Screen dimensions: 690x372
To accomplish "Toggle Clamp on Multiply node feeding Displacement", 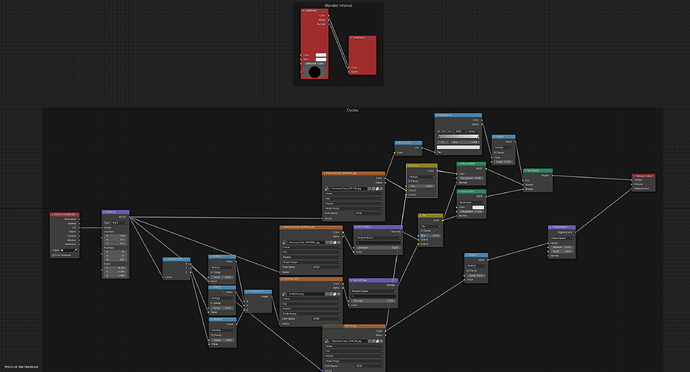I will (x=467, y=271).
